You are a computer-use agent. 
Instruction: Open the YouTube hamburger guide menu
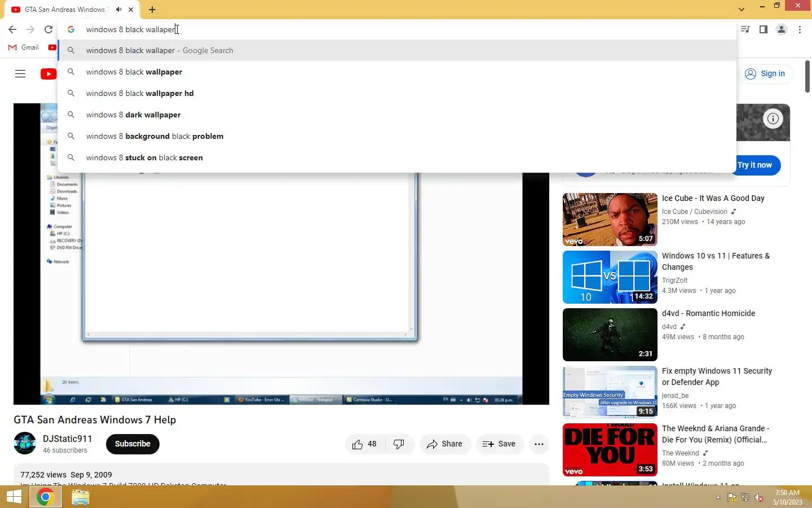[x=20, y=73]
